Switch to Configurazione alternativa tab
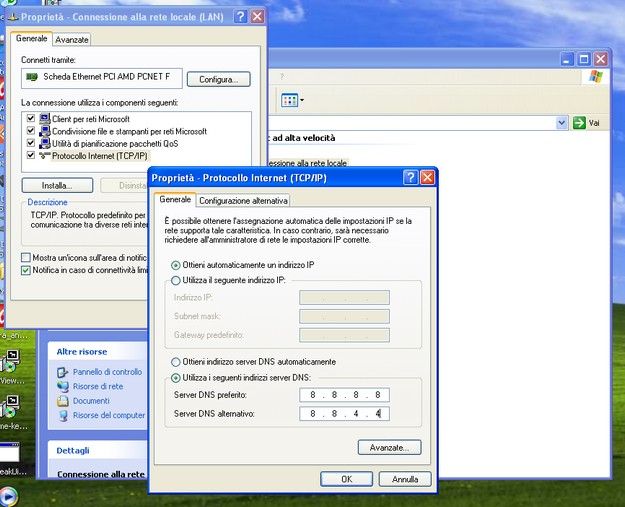Viewport: 625px width, 507px height. point(235,200)
